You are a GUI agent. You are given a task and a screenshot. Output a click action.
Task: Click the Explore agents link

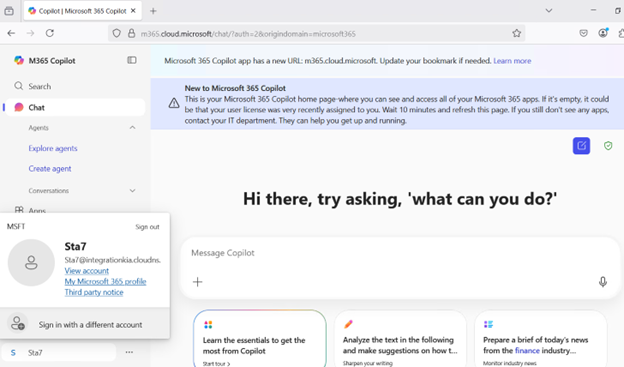(x=53, y=148)
